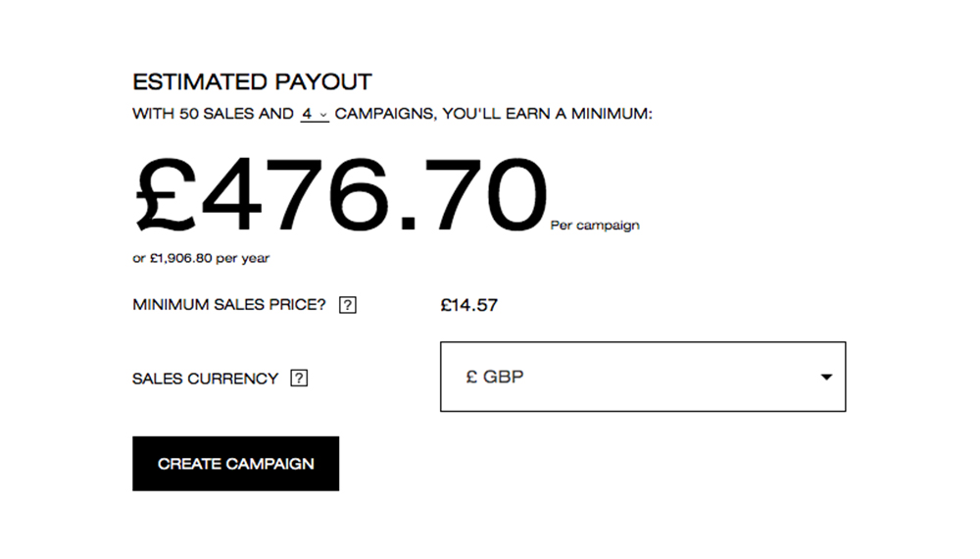Image resolution: width=980 pixels, height=559 pixels.
Task: Click the 'With 50 sales and' text
Action: click(x=213, y=115)
